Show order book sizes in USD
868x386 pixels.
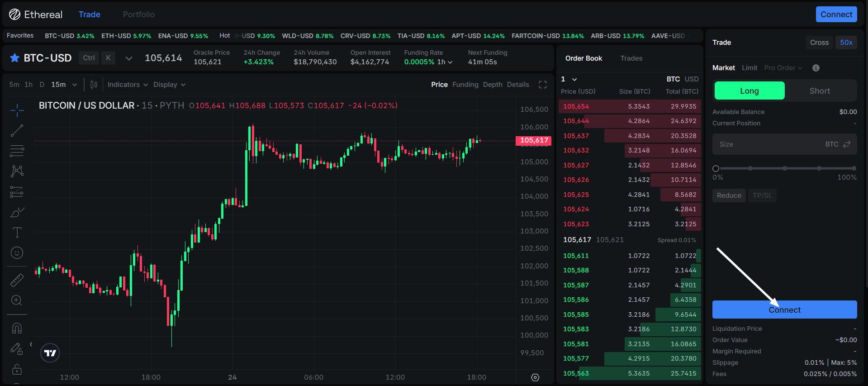[692, 79]
